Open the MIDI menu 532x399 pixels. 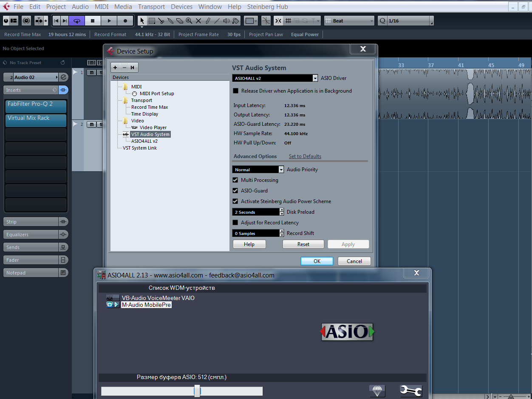(x=102, y=7)
